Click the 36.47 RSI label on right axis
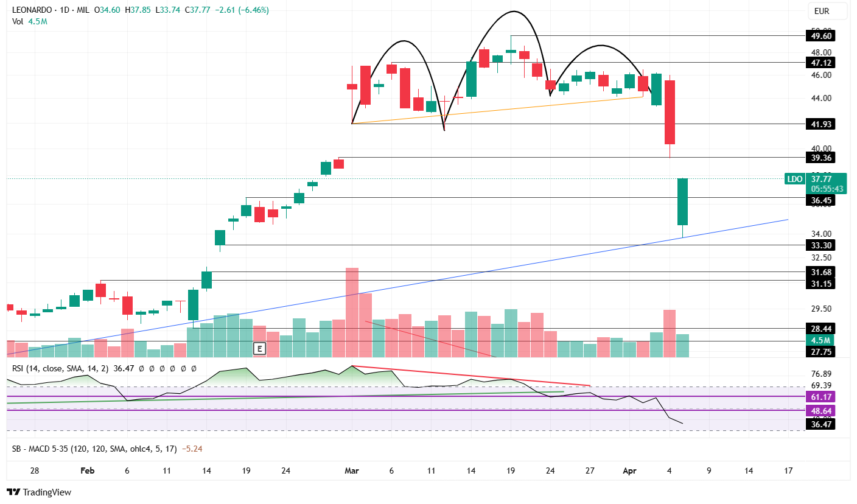The image size is (857, 504). pyautogui.click(x=820, y=424)
